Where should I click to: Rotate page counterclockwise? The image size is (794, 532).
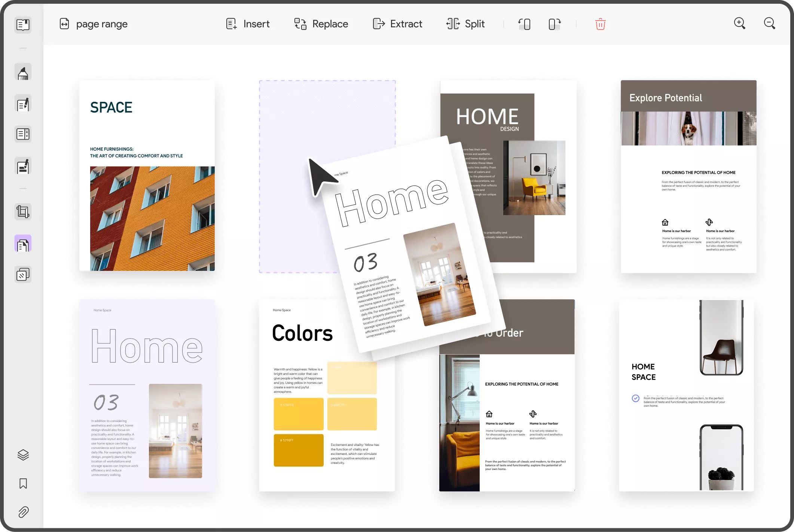coord(524,24)
